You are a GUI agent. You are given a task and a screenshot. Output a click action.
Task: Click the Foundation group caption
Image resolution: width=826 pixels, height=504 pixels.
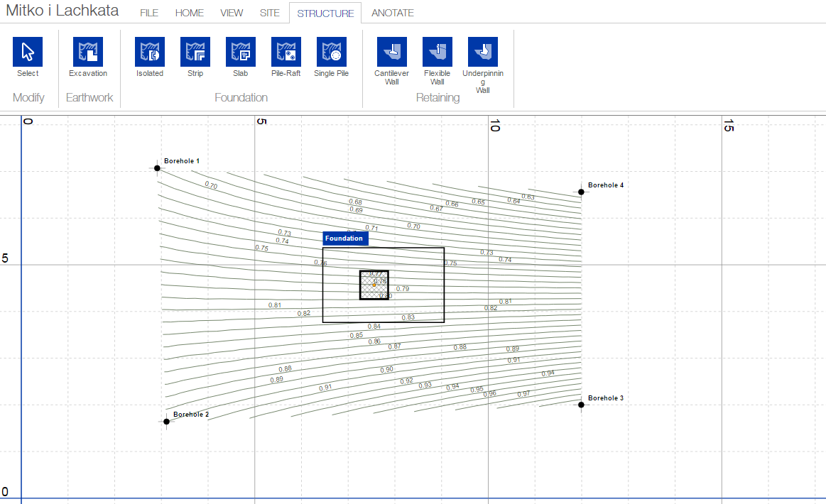click(x=241, y=97)
